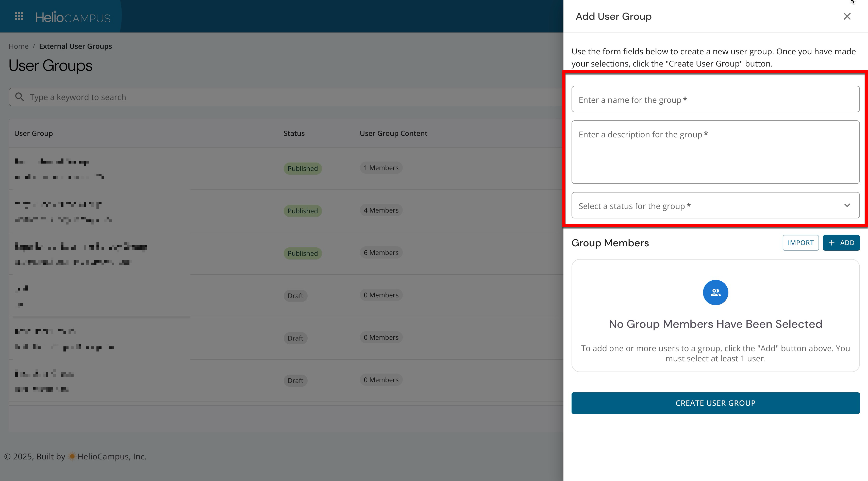This screenshot has width=868, height=481.
Task: Sort by the Status column header
Action: [294, 134]
